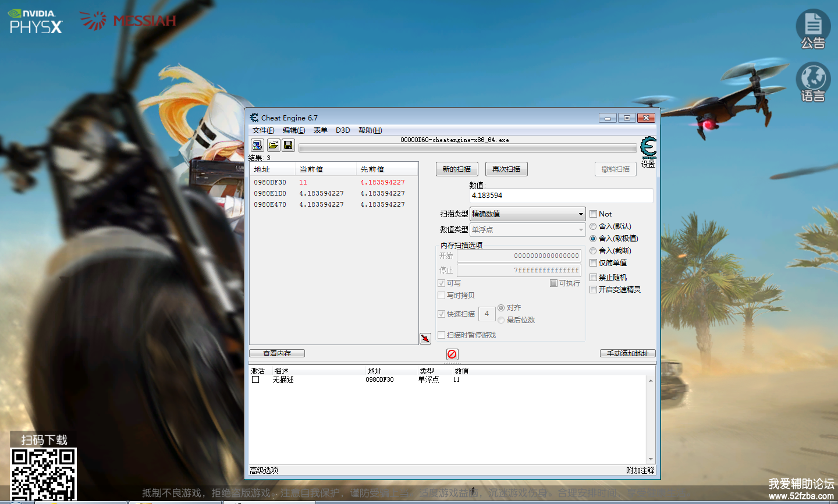Copy selected addresses red arrow icon

(x=425, y=338)
